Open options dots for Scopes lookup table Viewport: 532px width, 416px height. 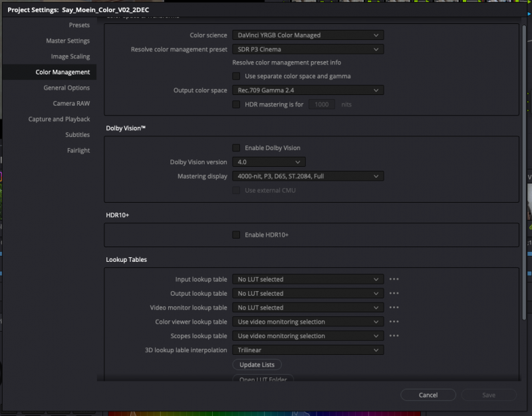[394, 336]
